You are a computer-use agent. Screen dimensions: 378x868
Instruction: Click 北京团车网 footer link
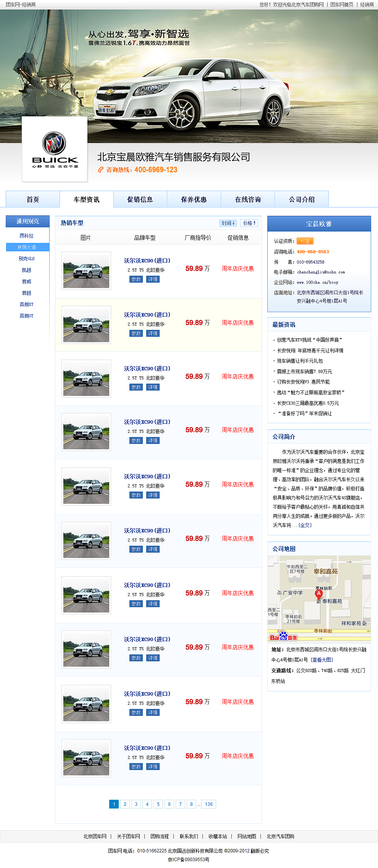tap(95, 836)
